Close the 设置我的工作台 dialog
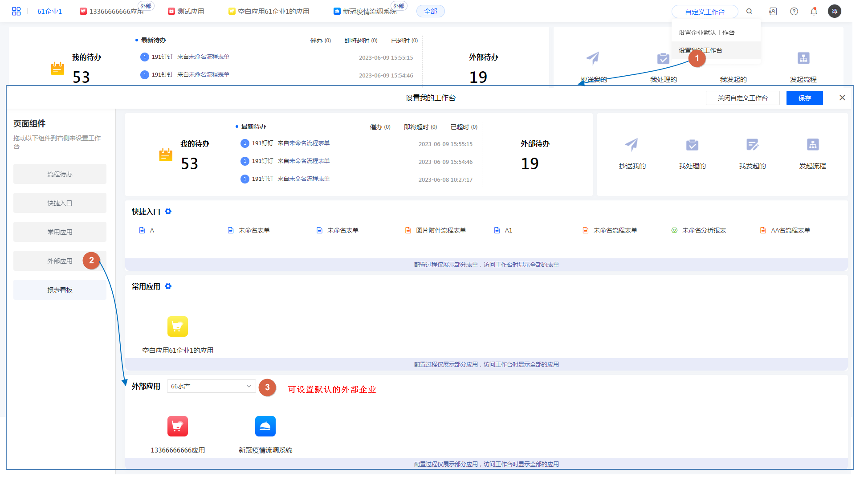 pyautogui.click(x=842, y=98)
